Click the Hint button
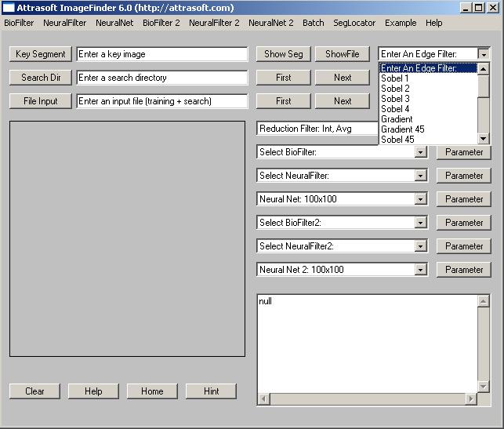The height and width of the screenshot is (429, 504). coord(211,391)
